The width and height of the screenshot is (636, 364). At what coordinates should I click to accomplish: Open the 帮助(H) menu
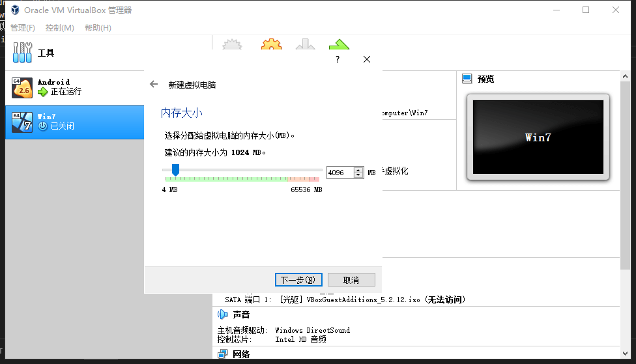[98, 28]
